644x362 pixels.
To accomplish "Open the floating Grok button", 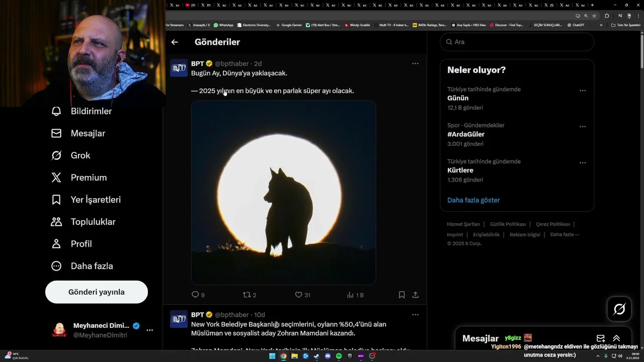I will pos(619,309).
